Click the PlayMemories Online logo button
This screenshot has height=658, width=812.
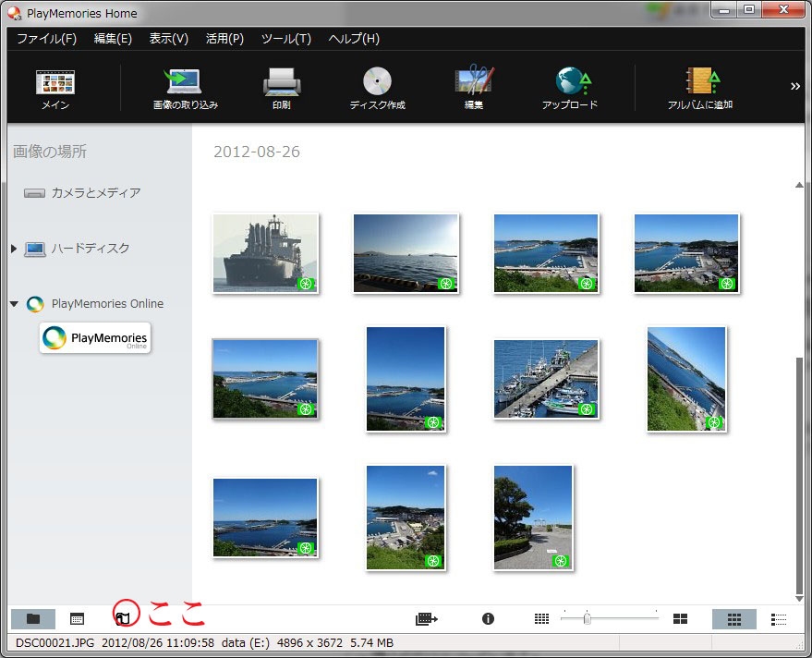[95, 338]
